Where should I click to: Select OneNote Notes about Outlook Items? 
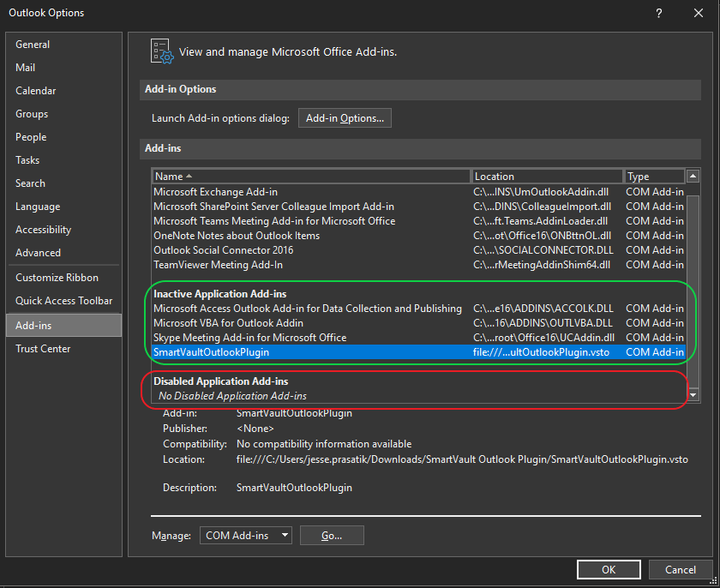click(x=419, y=236)
